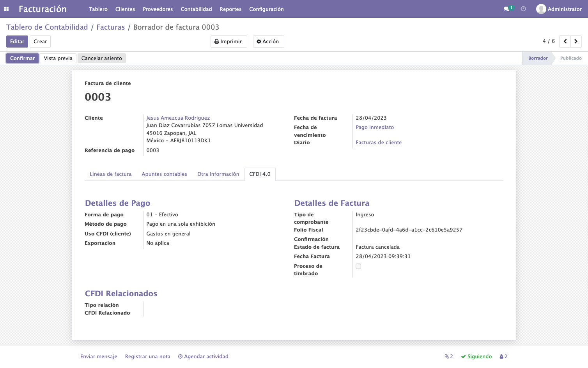The image size is (588, 368).
Task: Go to Tablero de Contabilidad breadcrumb
Action: pyautogui.click(x=47, y=27)
